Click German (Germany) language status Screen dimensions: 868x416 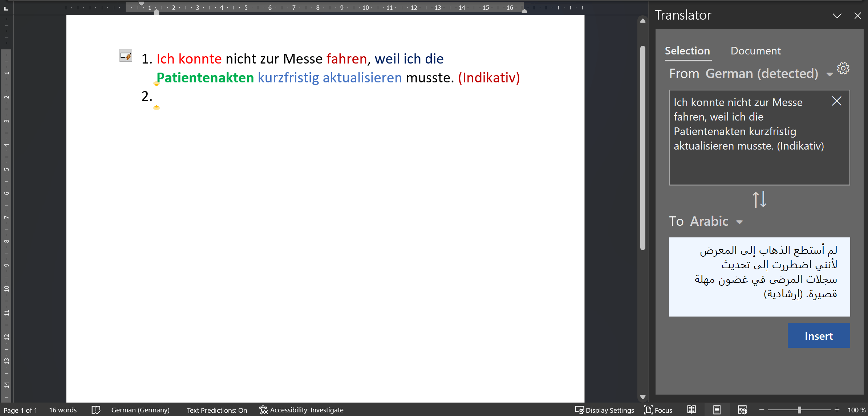[x=140, y=410]
